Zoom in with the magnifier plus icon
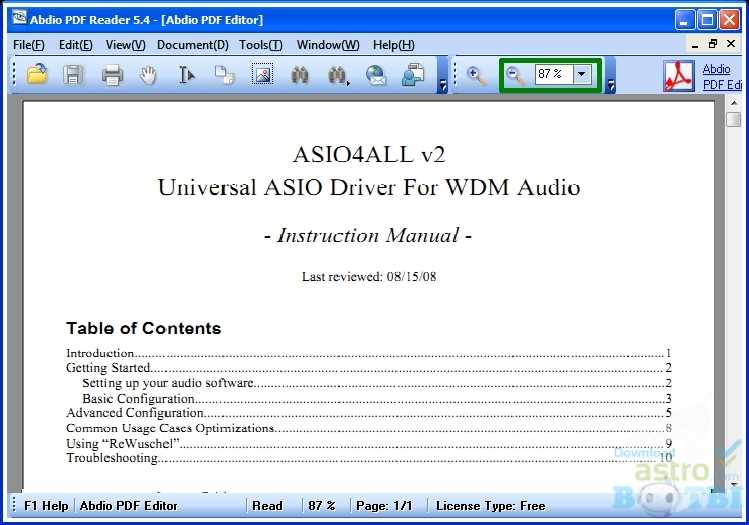Viewport: 749px width, 525px height. (476, 75)
